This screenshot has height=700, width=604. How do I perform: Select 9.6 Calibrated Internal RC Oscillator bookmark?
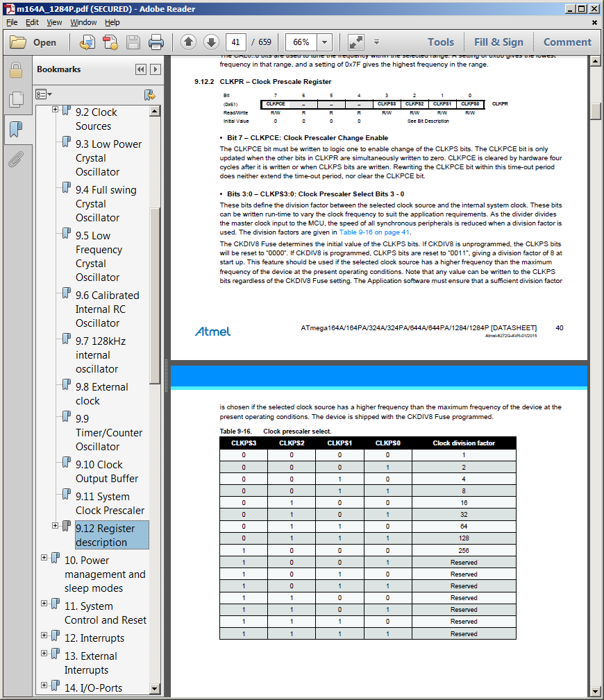pos(107,309)
